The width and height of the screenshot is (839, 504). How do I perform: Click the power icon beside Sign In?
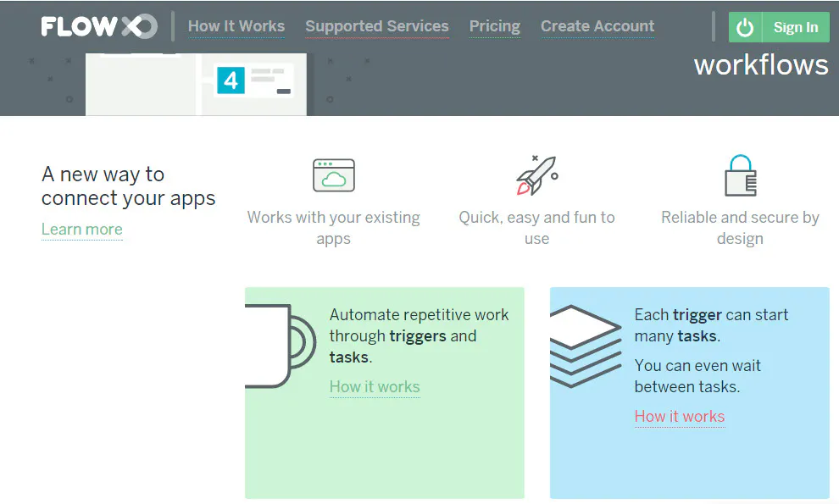745,27
